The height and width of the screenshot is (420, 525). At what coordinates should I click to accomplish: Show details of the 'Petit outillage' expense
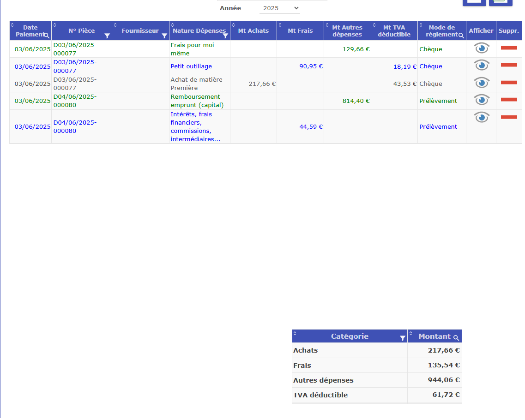[481, 66]
